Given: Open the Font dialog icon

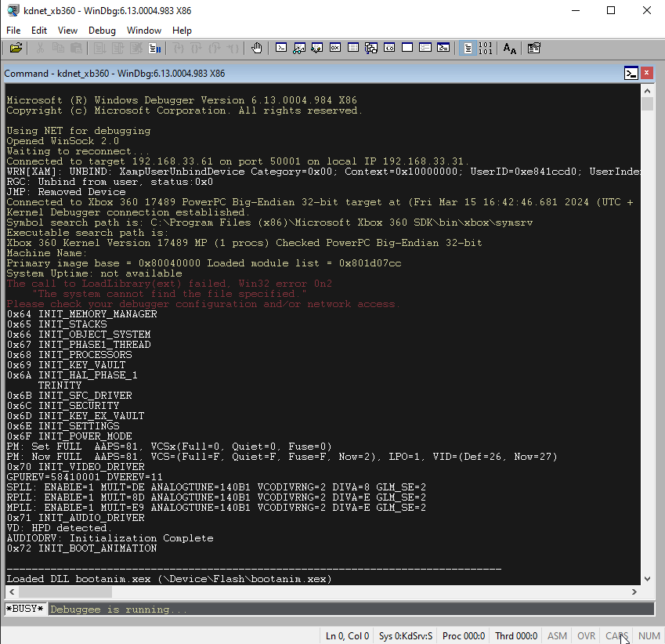Looking at the screenshot, I should point(509,49).
